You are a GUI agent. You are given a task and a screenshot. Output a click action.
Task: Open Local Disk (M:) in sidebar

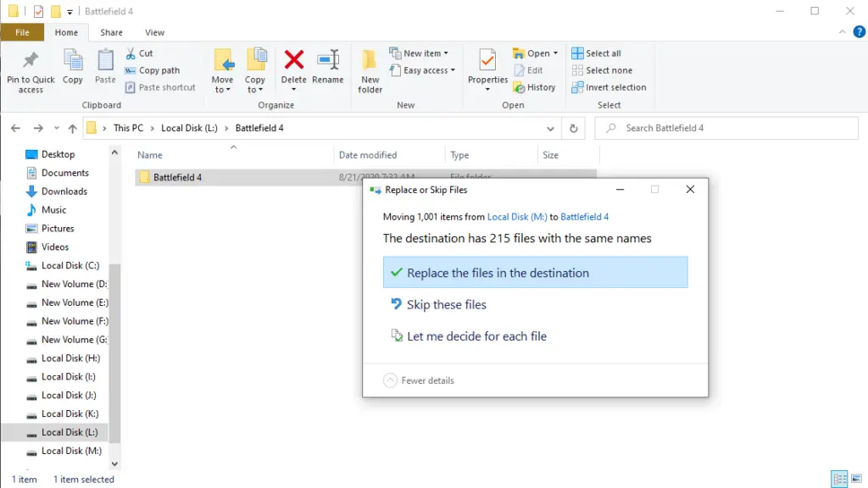coord(71,451)
